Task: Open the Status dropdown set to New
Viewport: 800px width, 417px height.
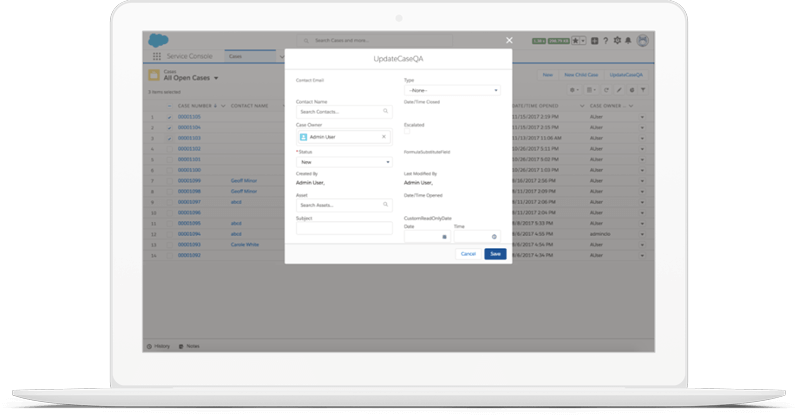Action: pos(344,161)
